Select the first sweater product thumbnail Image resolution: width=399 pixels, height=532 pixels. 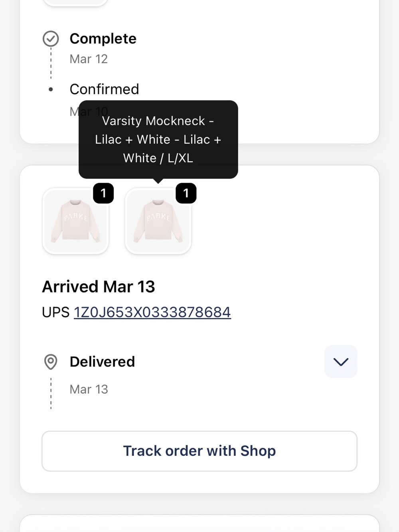coord(75,221)
